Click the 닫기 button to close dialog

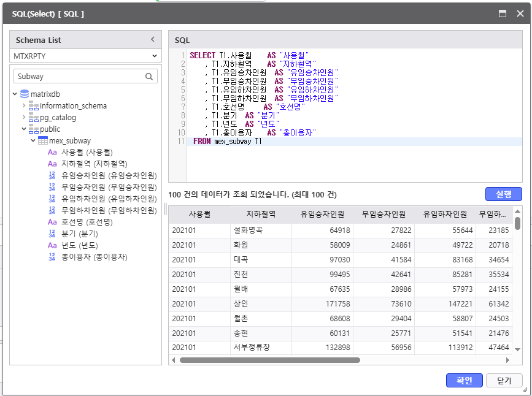[504, 381]
